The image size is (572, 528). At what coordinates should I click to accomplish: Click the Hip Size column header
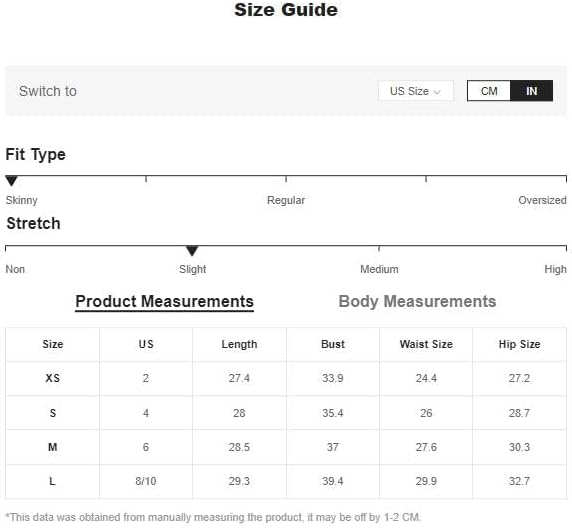[x=519, y=344]
